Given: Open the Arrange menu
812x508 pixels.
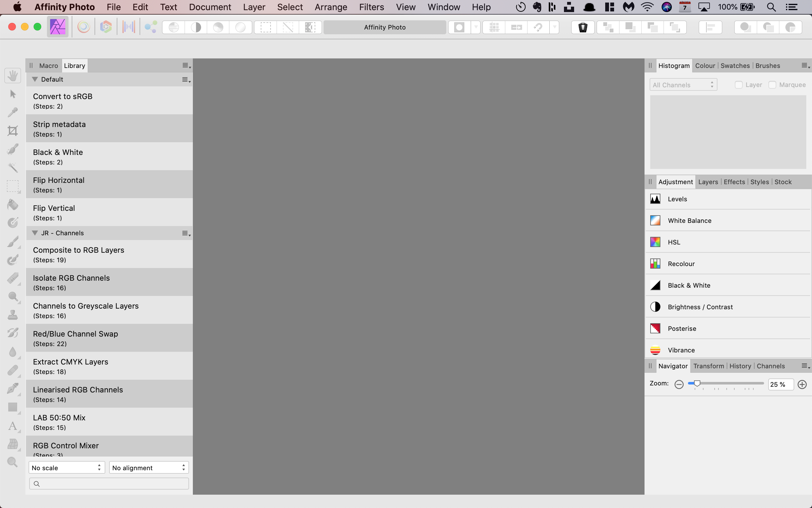Looking at the screenshot, I should (331, 7).
